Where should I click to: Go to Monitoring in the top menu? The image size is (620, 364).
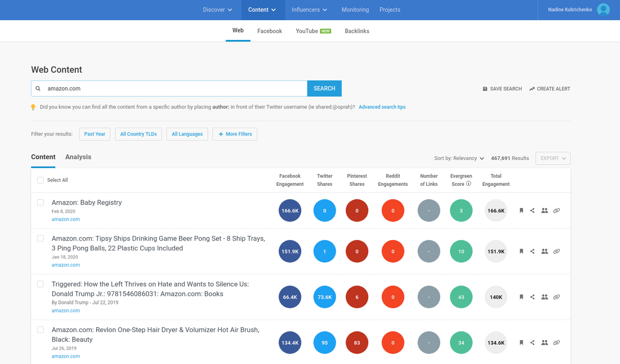coord(355,10)
